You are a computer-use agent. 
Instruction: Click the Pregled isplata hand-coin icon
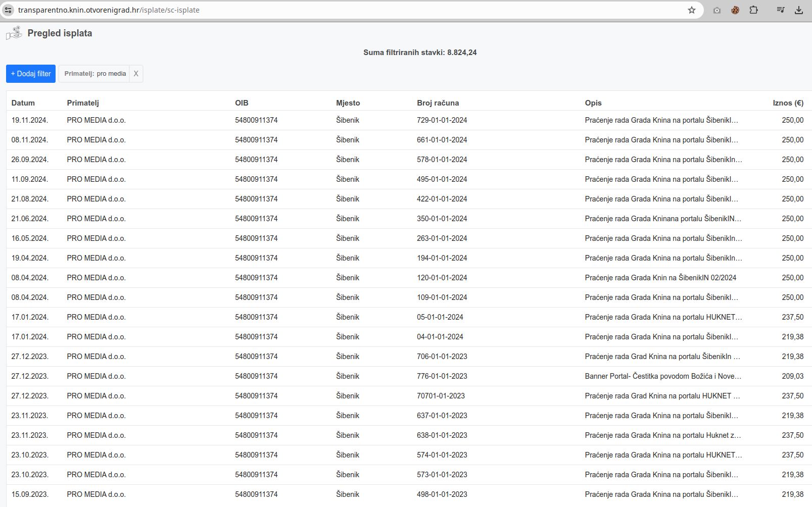(x=14, y=33)
